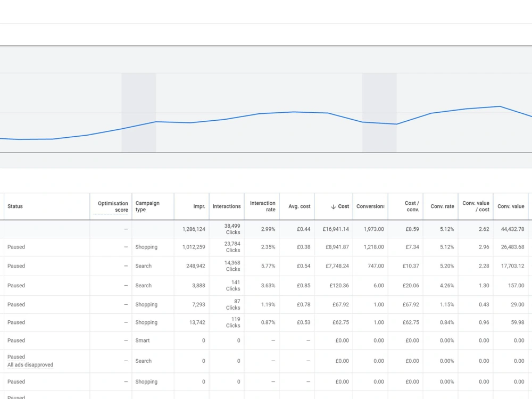Click the Conv. value / cost header
Screen dimensions: 532x399
476,206
